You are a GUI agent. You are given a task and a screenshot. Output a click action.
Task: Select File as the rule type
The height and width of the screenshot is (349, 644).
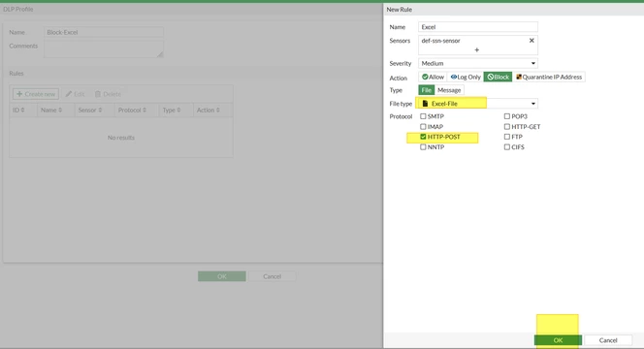pos(427,90)
